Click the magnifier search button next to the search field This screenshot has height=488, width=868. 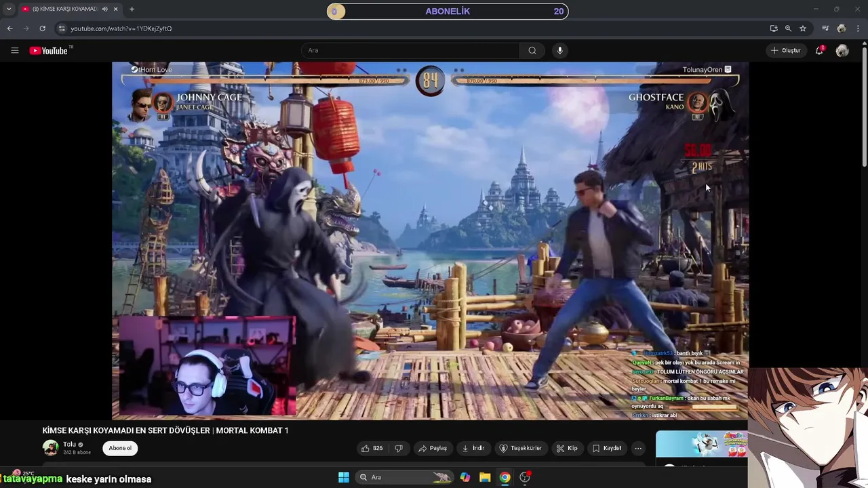tap(532, 50)
